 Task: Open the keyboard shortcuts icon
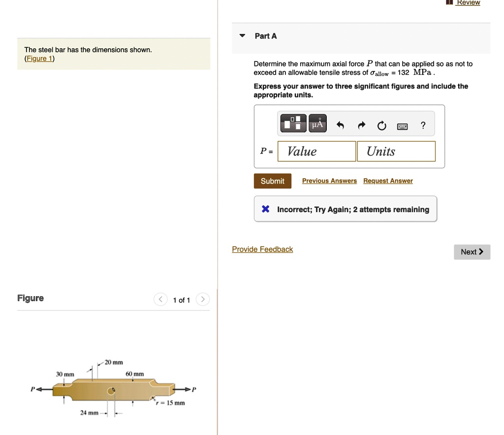[x=402, y=126]
